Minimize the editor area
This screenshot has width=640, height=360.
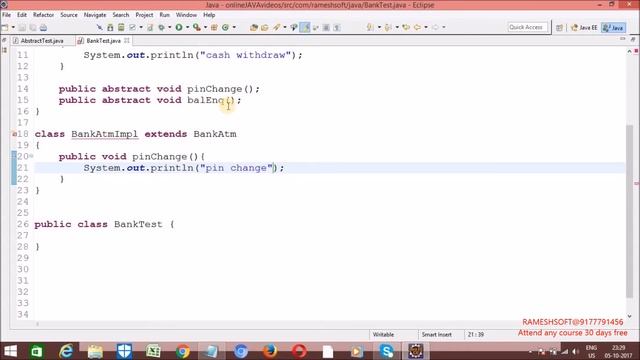coord(622,39)
